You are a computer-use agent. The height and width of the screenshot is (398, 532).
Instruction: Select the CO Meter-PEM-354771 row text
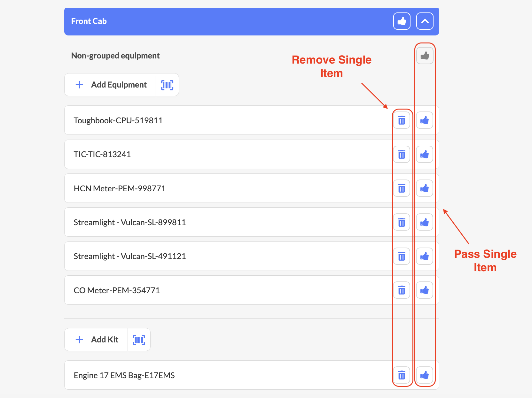[x=117, y=290]
